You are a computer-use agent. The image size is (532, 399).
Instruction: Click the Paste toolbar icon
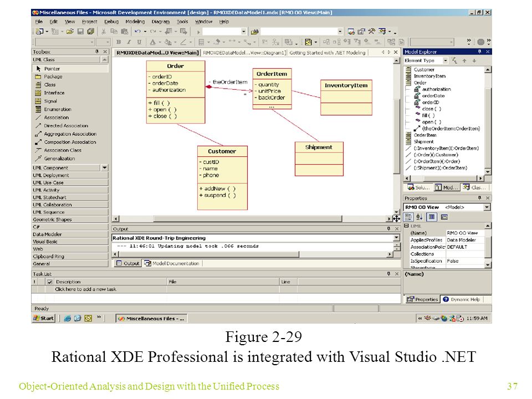125,32
